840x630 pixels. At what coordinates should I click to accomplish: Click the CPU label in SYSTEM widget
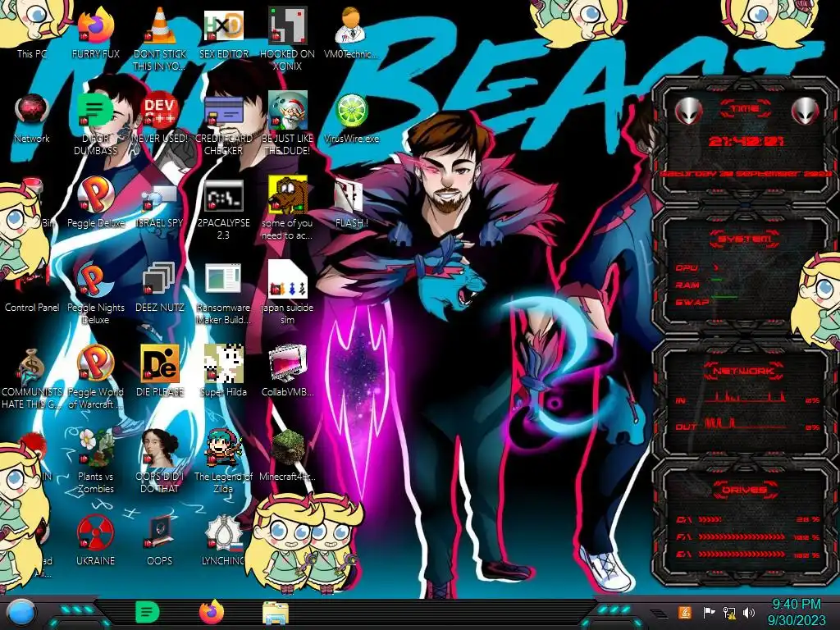[686, 267]
